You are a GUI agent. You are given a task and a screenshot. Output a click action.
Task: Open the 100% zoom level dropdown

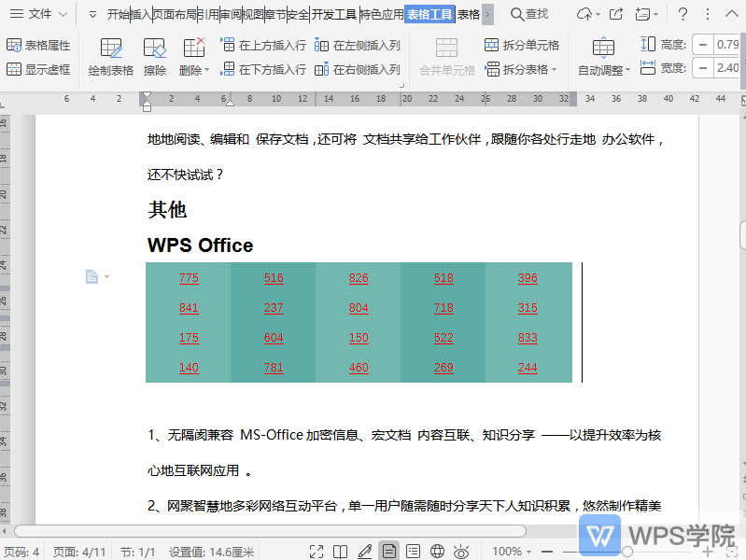(x=511, y=552)
